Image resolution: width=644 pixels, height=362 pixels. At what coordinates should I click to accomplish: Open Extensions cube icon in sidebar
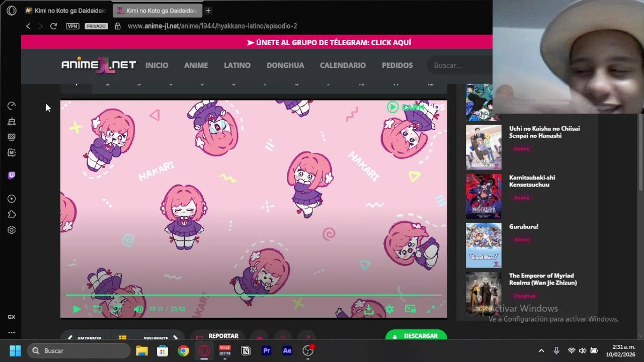pos(11,214)
